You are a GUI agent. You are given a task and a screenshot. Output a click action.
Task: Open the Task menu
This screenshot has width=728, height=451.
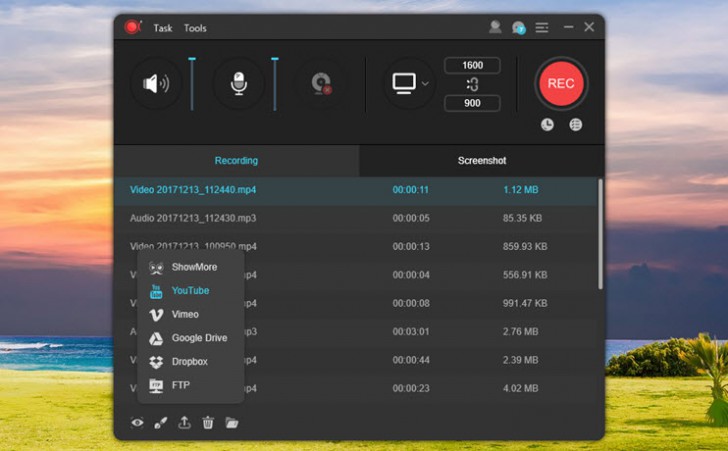click(163, 28)
